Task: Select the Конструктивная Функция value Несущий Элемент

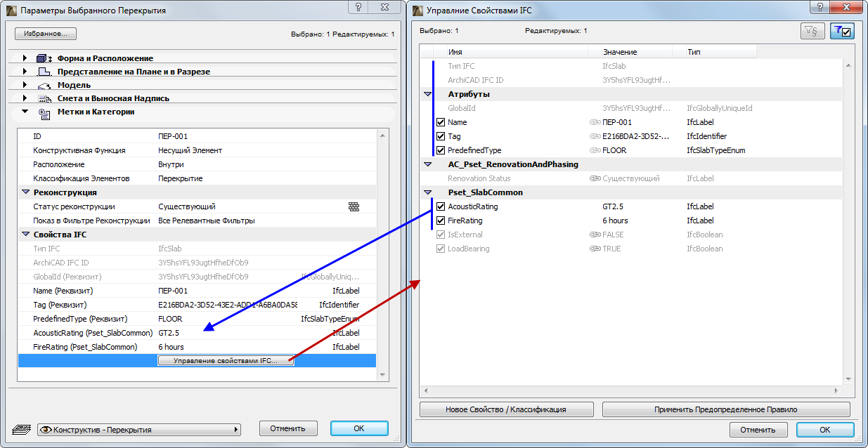Action: (190, 150)
